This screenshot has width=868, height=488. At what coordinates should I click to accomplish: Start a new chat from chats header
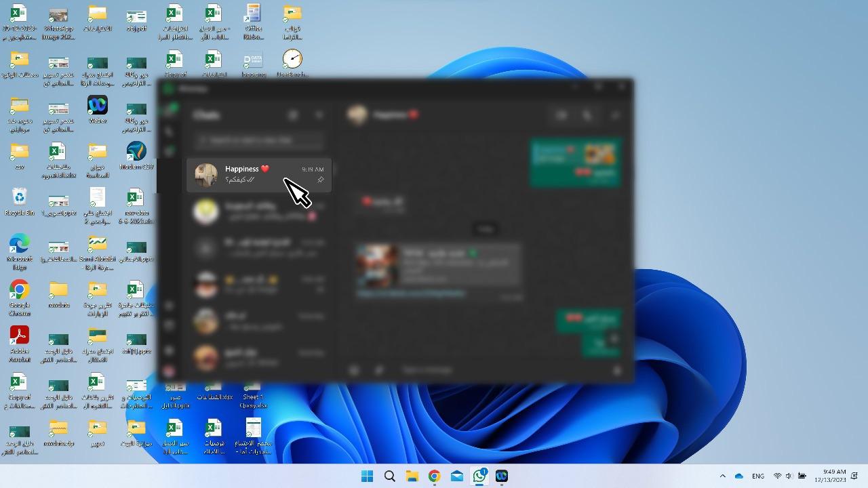[x=294, y=115]
